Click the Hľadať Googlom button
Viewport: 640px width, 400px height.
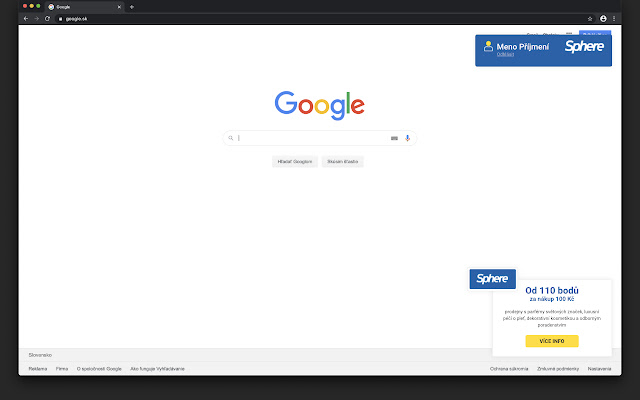click(295, 162)
